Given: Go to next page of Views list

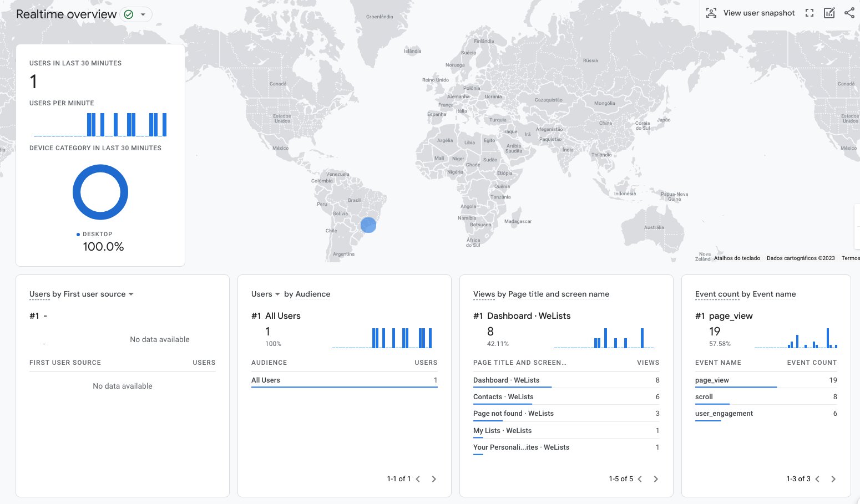Looking at the screenshot, I should (x=656, y=478).
